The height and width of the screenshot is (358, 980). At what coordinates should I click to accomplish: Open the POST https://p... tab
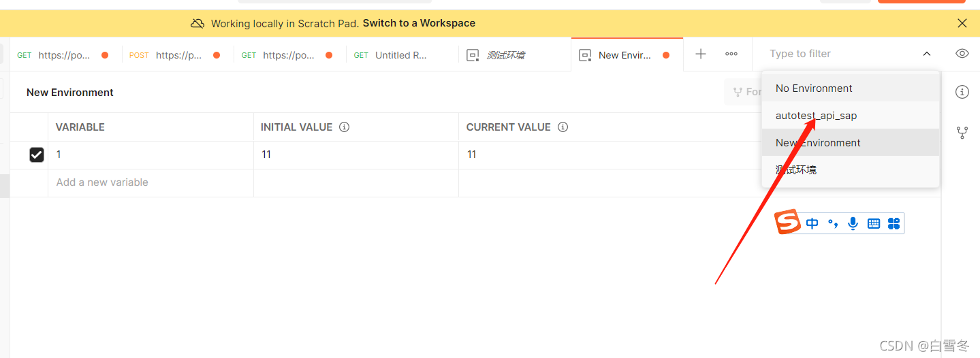click(178, 55)
